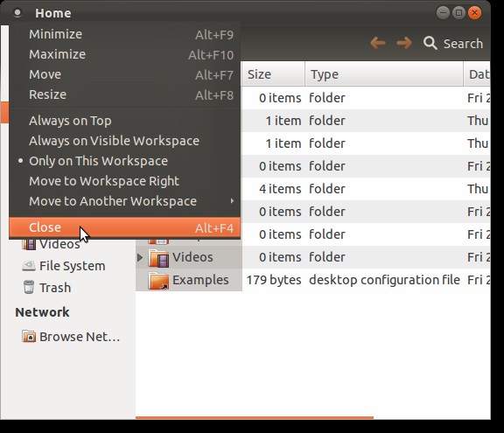Click the Browse Network folder icon
Screen dimensions: 504x433
(x=29, y=337)
